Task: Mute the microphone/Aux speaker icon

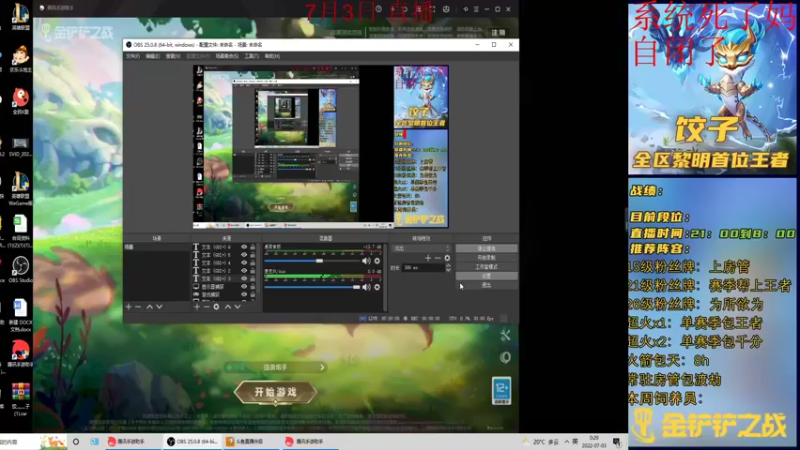Action: (x=366, y=287)
